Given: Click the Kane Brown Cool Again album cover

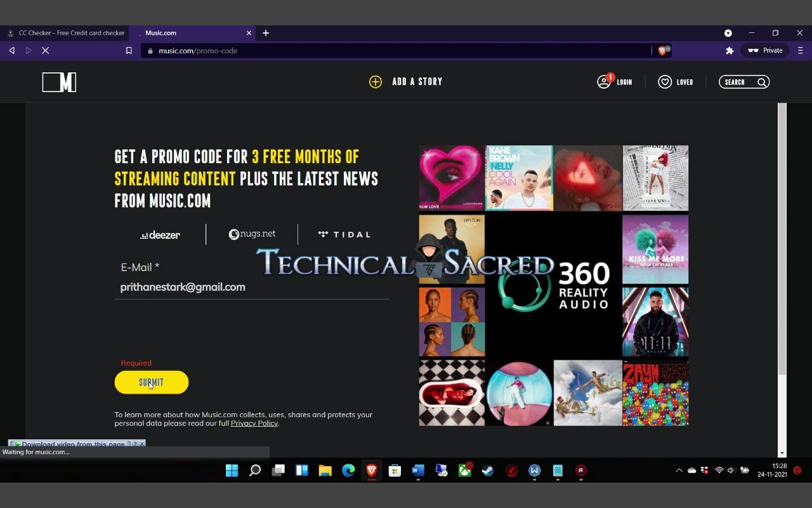Looking at the screenshot, I should click(520, 178).
